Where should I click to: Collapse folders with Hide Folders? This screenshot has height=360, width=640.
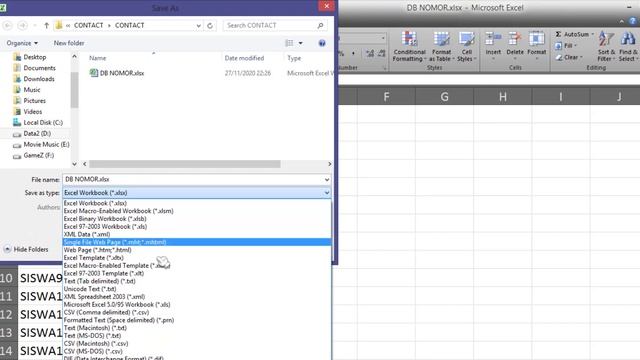pyautogui.click(x=26, y=249)
